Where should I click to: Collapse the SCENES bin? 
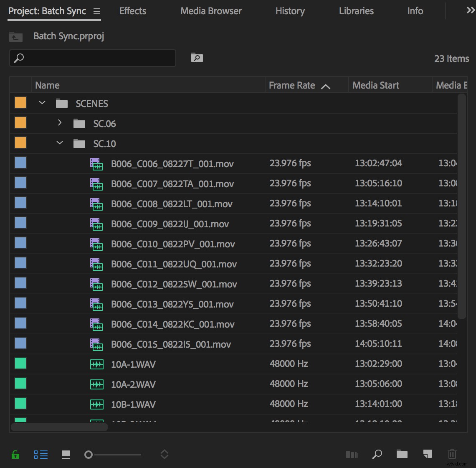(42, 102)
